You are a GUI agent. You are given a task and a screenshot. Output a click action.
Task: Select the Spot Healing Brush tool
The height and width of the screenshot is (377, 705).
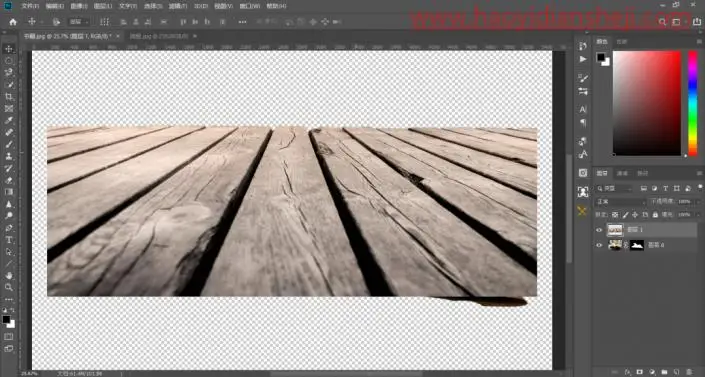pyautogui.click(x=9, y=132)
